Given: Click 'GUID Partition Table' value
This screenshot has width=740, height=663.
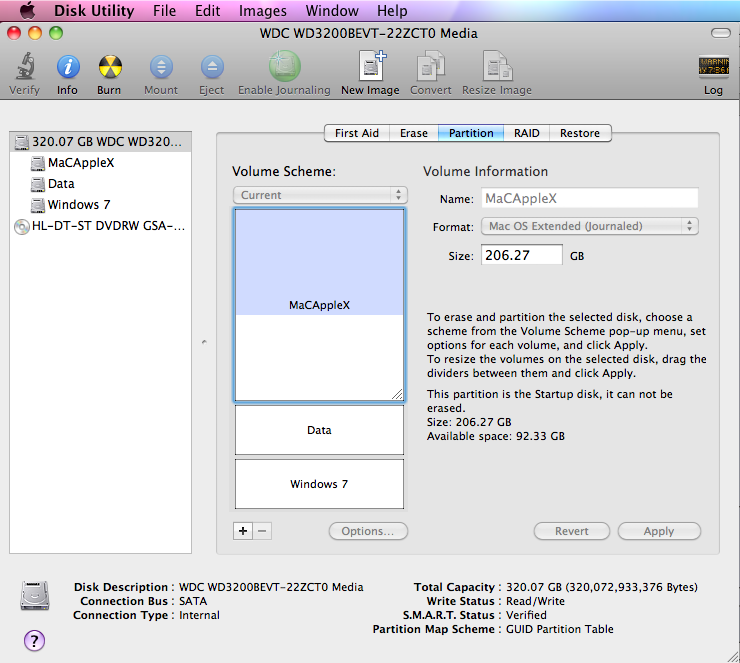Looking at the screenshot, I should [560, 629].
